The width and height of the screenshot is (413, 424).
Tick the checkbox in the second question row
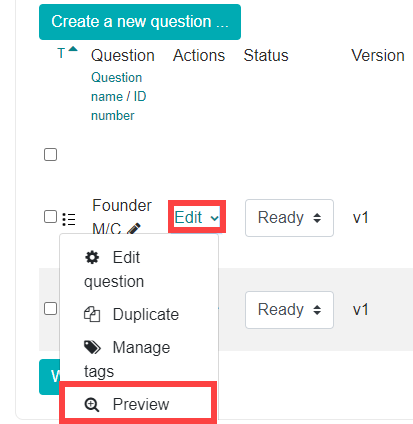(x=50, y=308)
